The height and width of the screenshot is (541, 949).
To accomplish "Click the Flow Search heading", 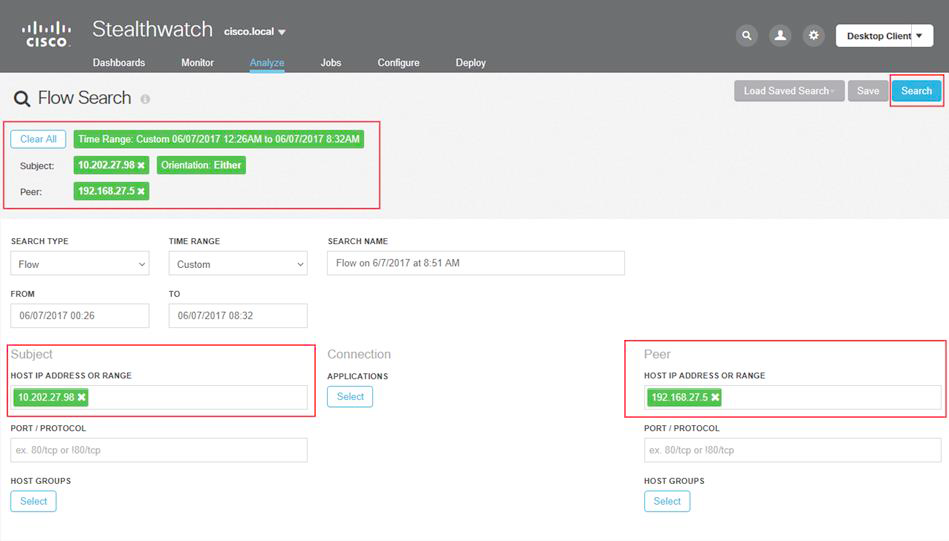I will click(84, 98).
